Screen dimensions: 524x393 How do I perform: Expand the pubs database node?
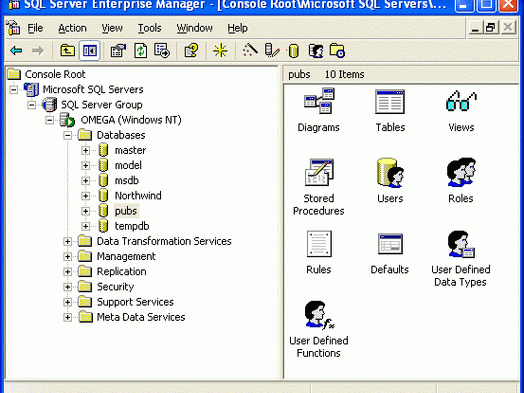click(85, 211)
